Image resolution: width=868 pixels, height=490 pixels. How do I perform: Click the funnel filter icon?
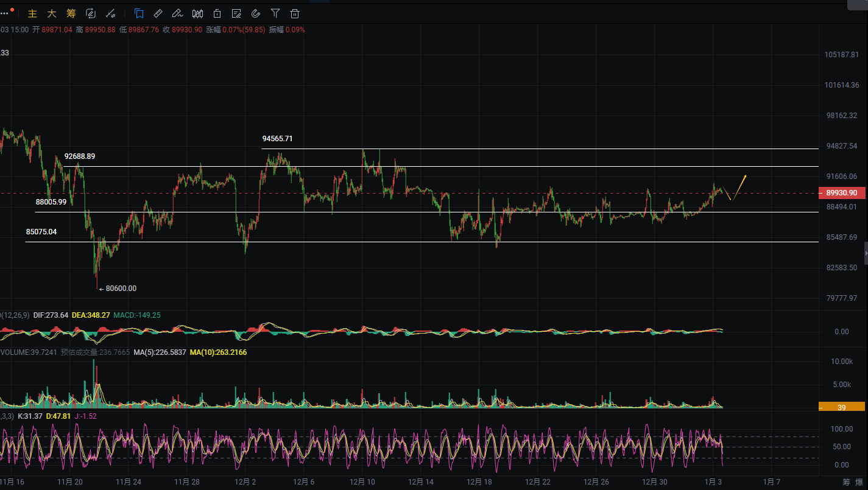(275, 13)
